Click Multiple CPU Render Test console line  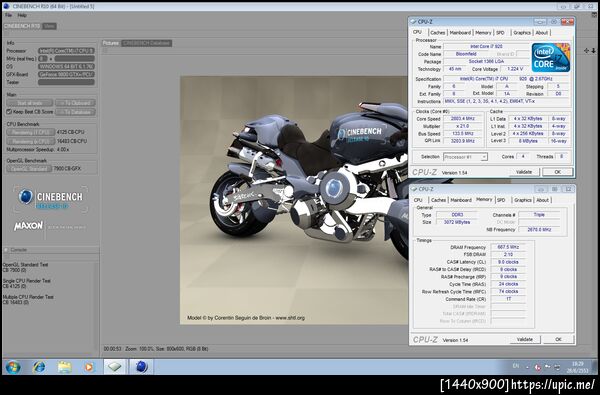pos(28,297)
